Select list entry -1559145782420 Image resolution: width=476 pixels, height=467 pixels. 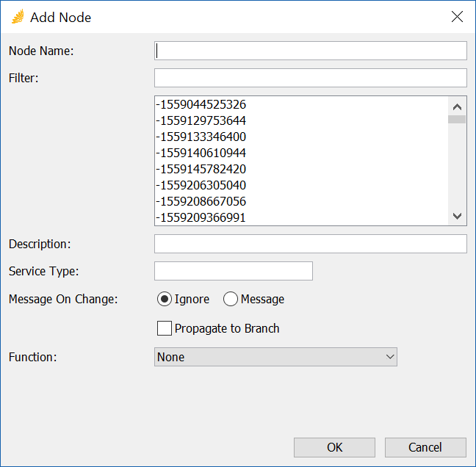(x=301, y=169)
